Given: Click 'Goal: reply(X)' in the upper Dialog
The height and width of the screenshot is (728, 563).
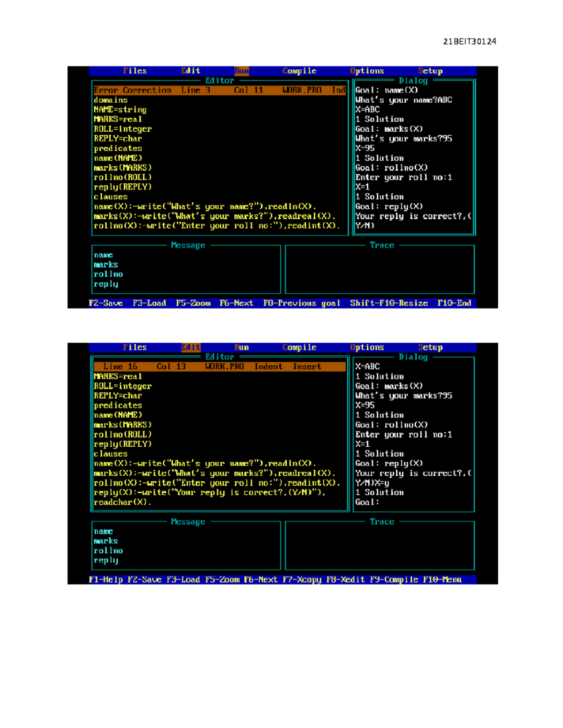Looking at the screenshot, I should 389,206.
